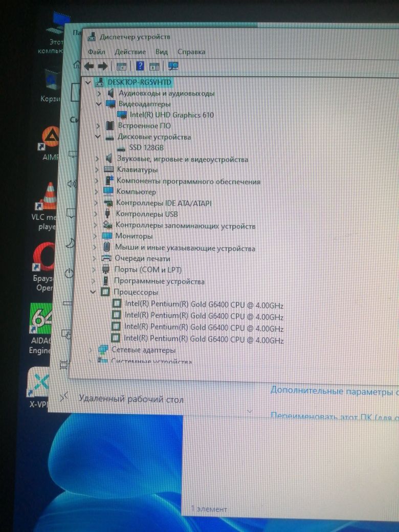Viewport: 399px width, 532px height.
Task: Collapse the Видеоадаптеры category
Action: [x=99, y=104]
